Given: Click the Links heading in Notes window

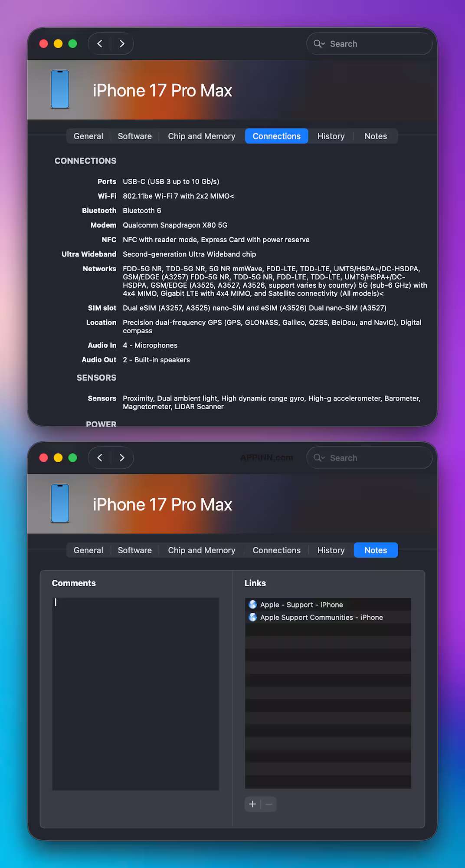Looking at the screenshot, I should click(255, 583).
